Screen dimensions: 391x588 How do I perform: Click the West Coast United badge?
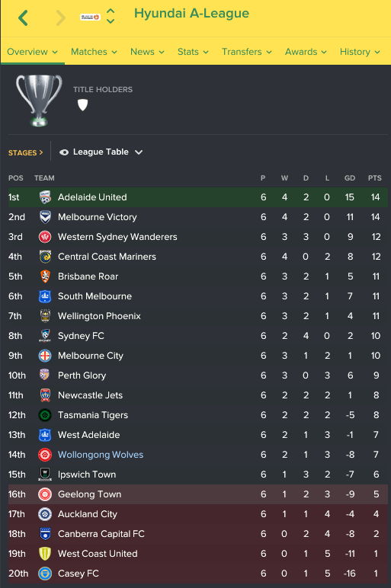pyautogui.click(x=45, y=554)
